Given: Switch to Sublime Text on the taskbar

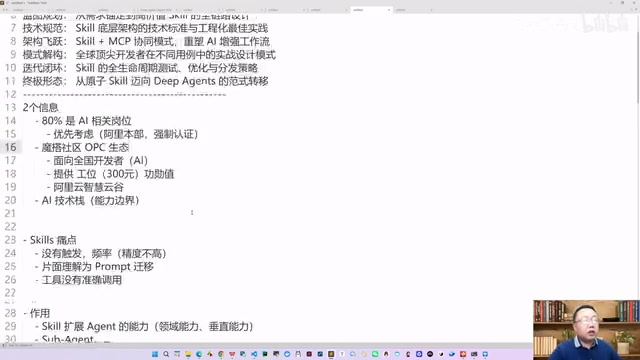Looking at the screenshot, I should click(331, 354).
